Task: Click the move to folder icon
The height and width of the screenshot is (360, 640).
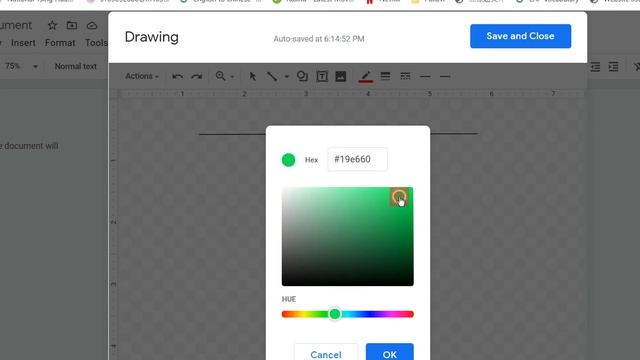Action: pos(72,25)
